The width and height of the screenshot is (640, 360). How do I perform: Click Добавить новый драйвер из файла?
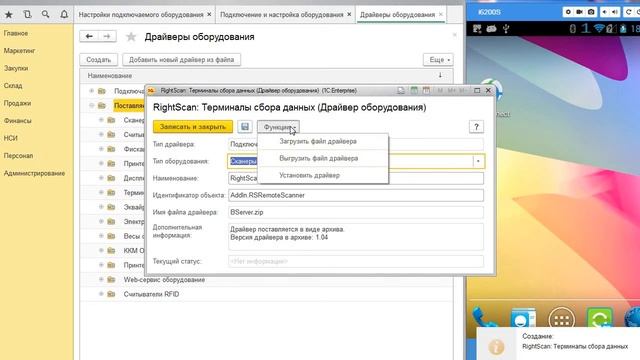[x=181, y=60]
